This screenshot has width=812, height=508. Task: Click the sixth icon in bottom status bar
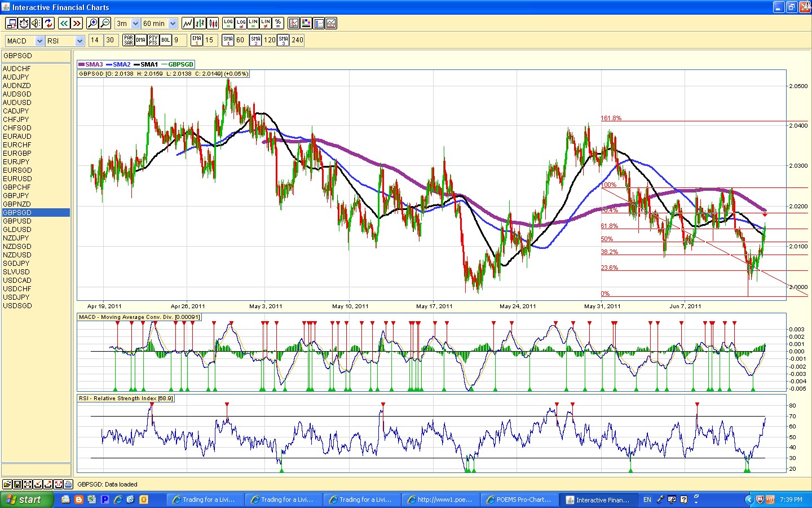pos(58,484)
